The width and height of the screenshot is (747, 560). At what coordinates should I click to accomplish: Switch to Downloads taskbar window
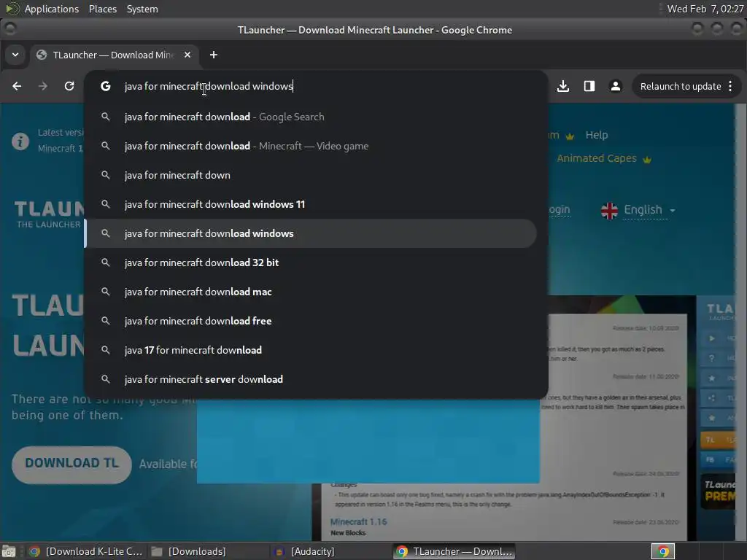pyautogui.click(x=188, y=551)
